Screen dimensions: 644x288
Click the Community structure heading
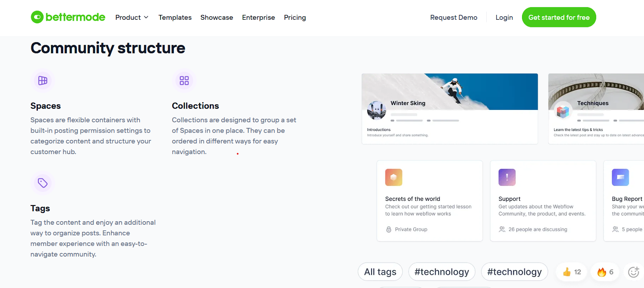(x=108, y=48)
